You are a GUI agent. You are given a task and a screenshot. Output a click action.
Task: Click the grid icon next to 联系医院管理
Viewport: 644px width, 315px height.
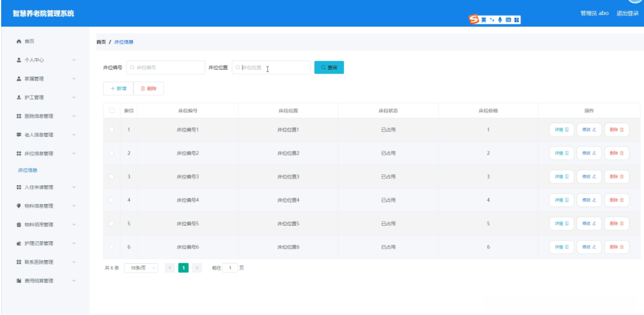click(x=18, y=262)
